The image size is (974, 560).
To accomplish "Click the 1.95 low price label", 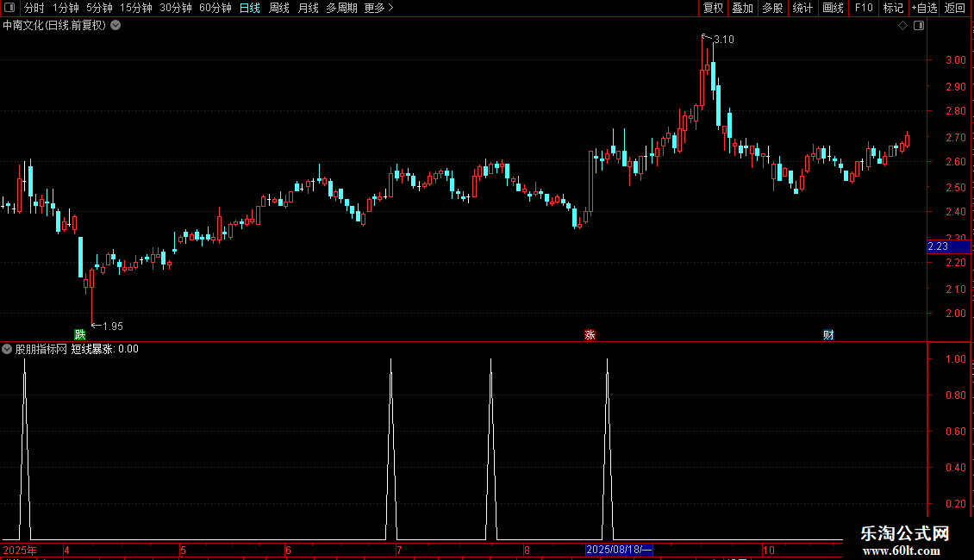I will click(x=112, y=326).
